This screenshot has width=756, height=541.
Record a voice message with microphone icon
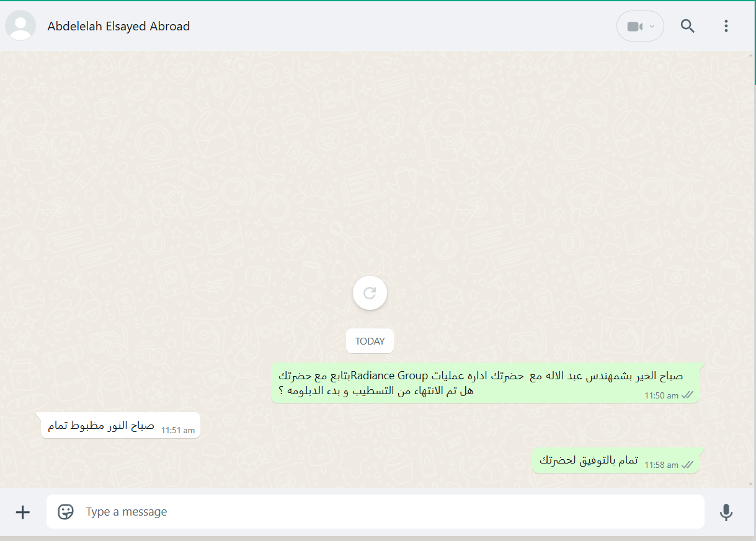(x=726, y=512)
